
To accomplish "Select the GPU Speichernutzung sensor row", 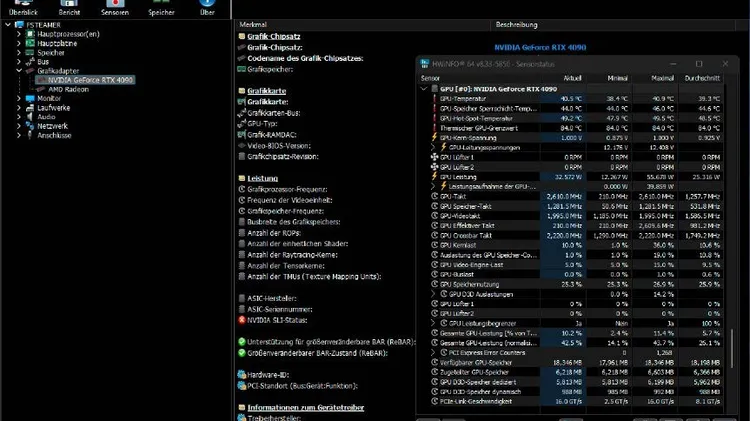I will 481,284.
